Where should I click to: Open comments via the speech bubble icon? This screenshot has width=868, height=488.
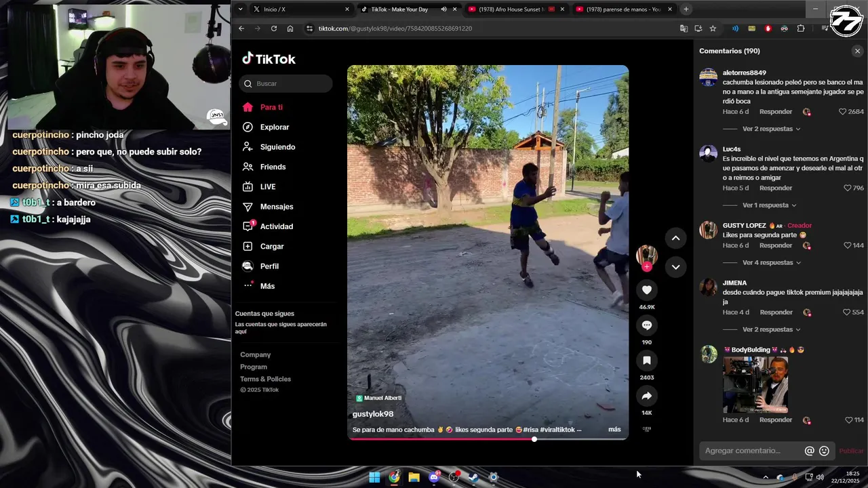(646, 325)
